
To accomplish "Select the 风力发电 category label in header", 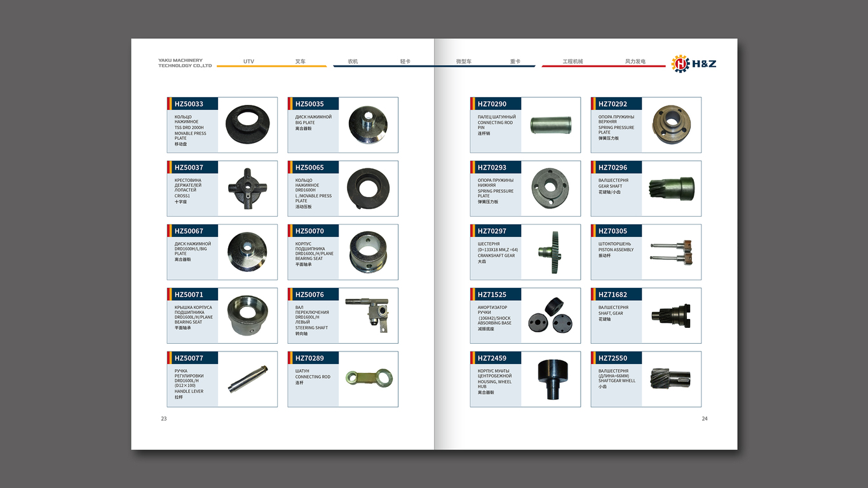I will 635,62.
